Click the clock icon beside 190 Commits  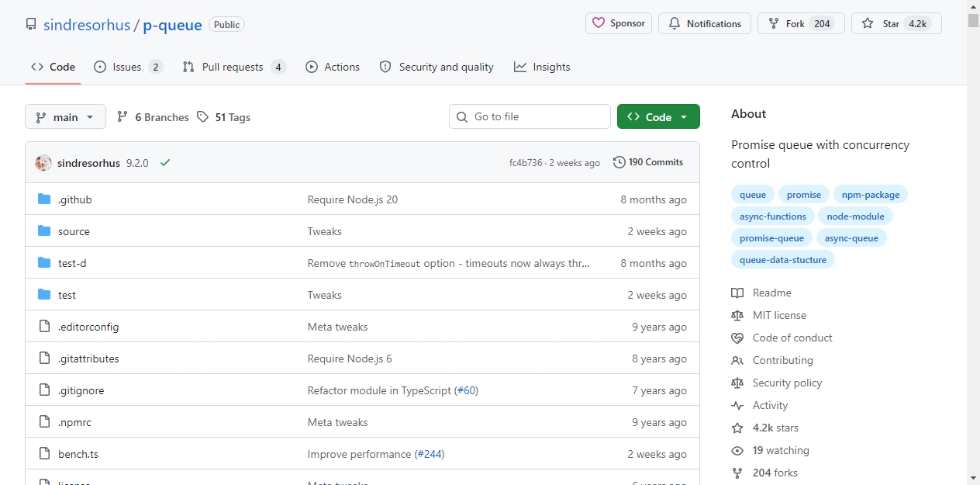click(619, 162)
